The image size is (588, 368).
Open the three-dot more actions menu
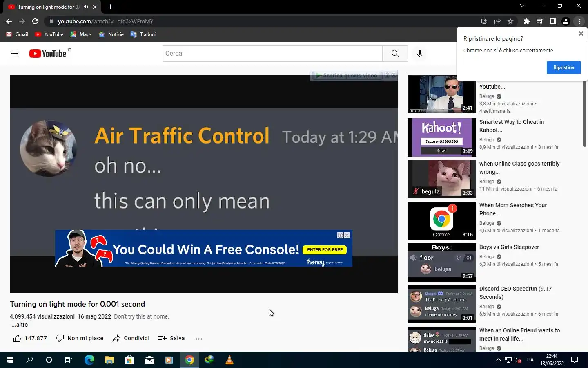pos(199,339)
